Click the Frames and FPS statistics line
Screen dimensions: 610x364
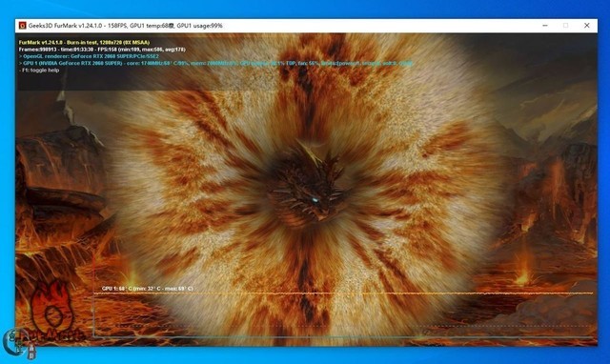coord(102,50)
